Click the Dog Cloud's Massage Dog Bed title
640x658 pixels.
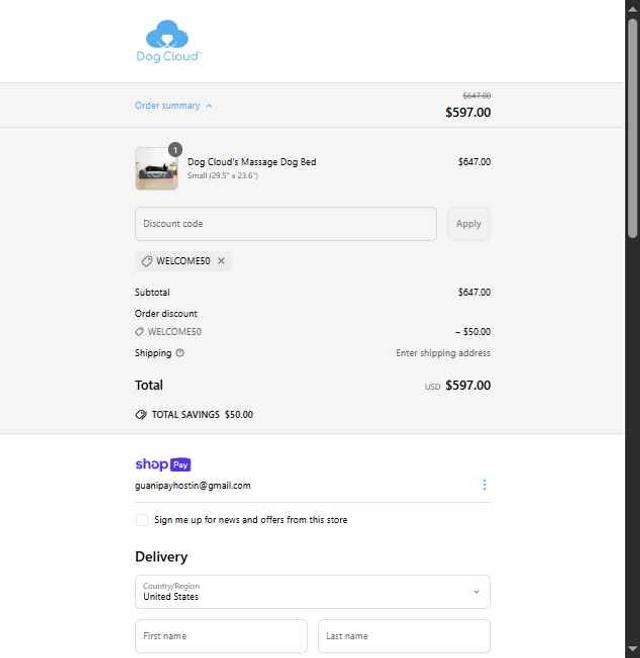point(252,162)
